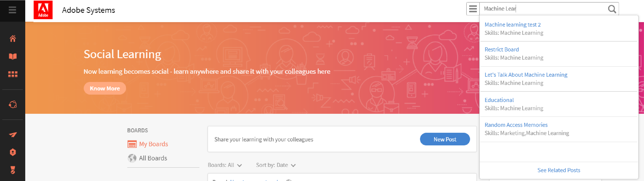Screen dimensions: 644x181
Task: Click the Adobe logo
Action: pyautogui.click(x=43, y=10)
